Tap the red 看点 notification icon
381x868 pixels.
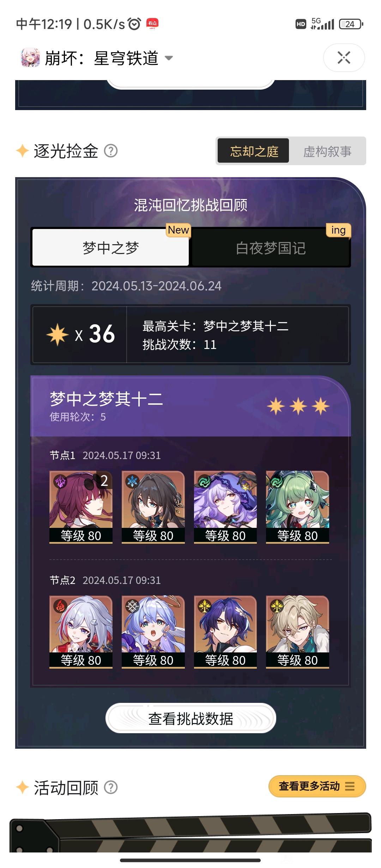pyautogui.click(x=152, y=24)
